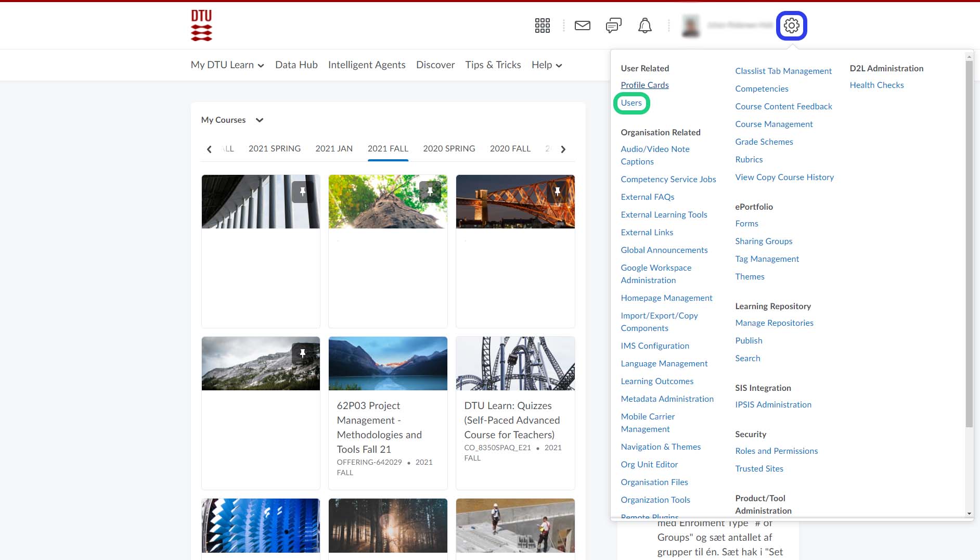Click the admin menu vertical scrollbar
The width and height of the screenshot is (980, 560).
pos(969,245)
